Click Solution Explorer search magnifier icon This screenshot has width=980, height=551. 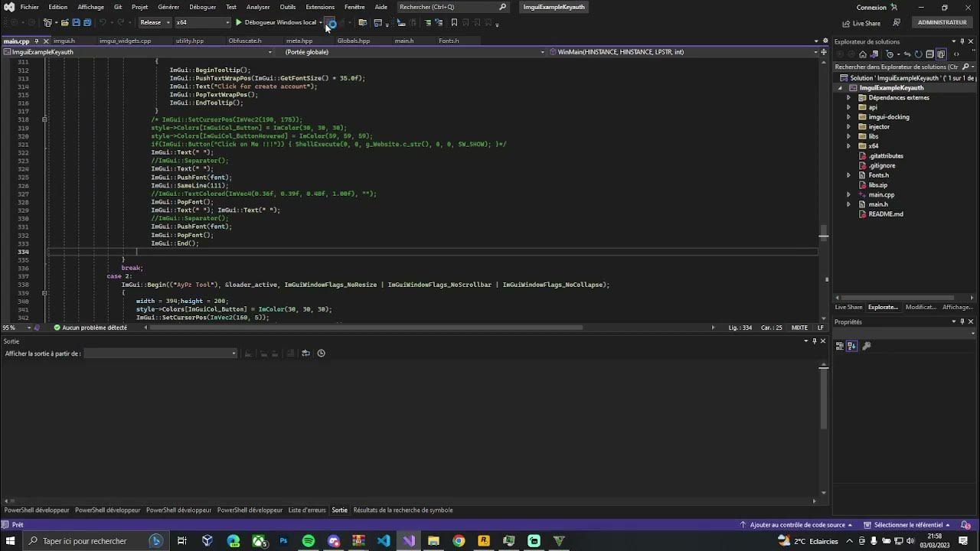(964, 67)
